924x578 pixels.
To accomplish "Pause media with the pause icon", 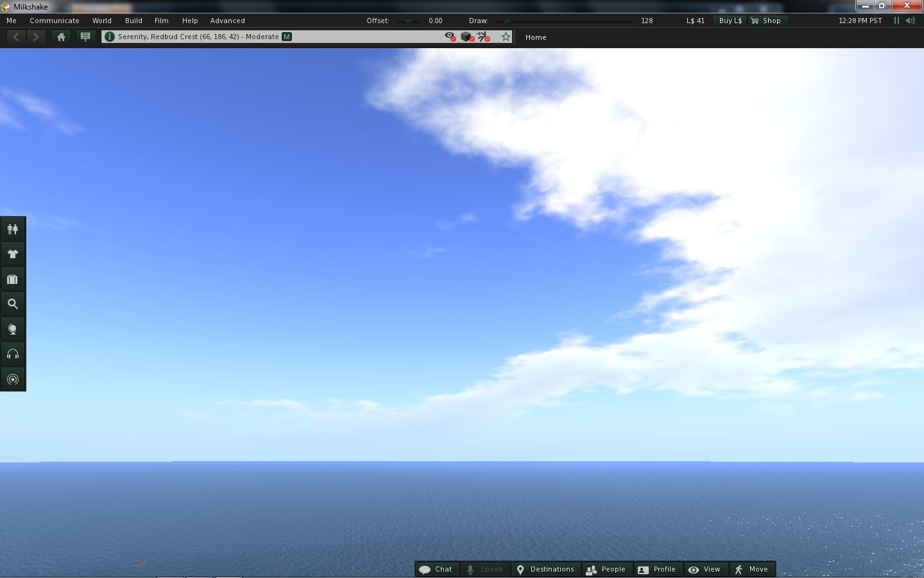I will click(896, 21).
